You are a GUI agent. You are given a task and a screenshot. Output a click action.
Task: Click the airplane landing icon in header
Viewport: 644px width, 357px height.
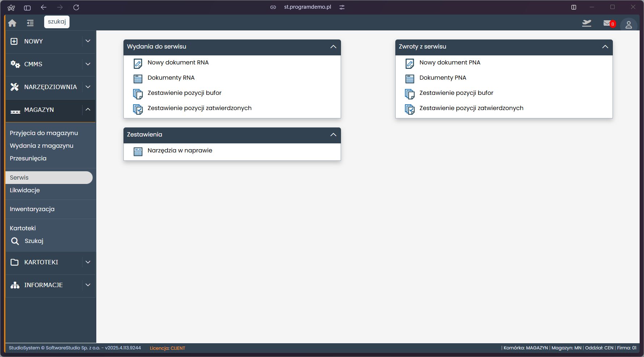point(586,24)
